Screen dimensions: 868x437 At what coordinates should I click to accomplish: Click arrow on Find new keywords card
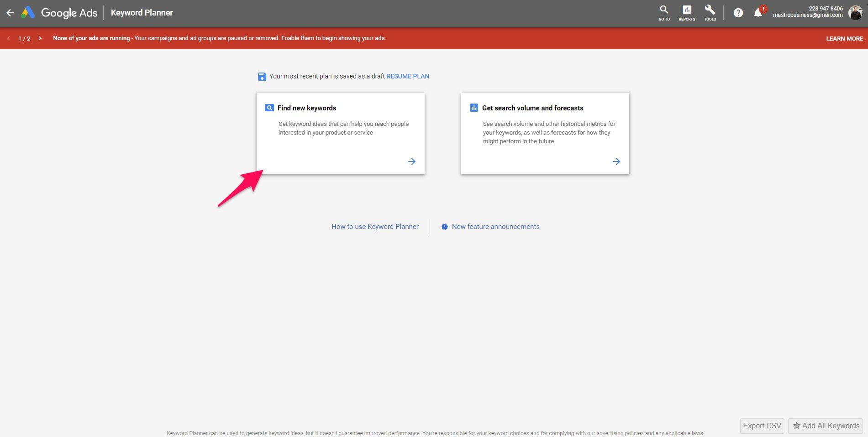412,161
